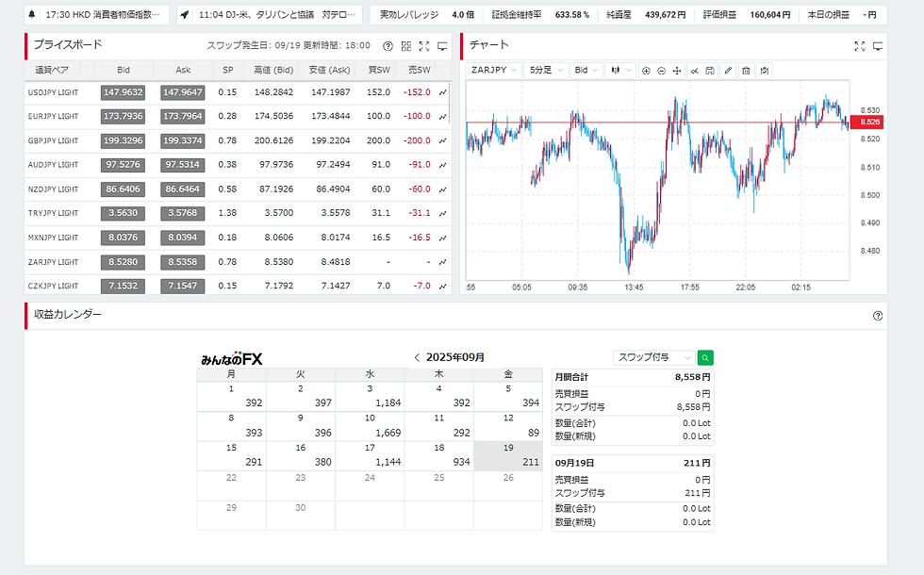
Task: Select September 10 cell showing 1,669
Action: (x=370, y=426)
